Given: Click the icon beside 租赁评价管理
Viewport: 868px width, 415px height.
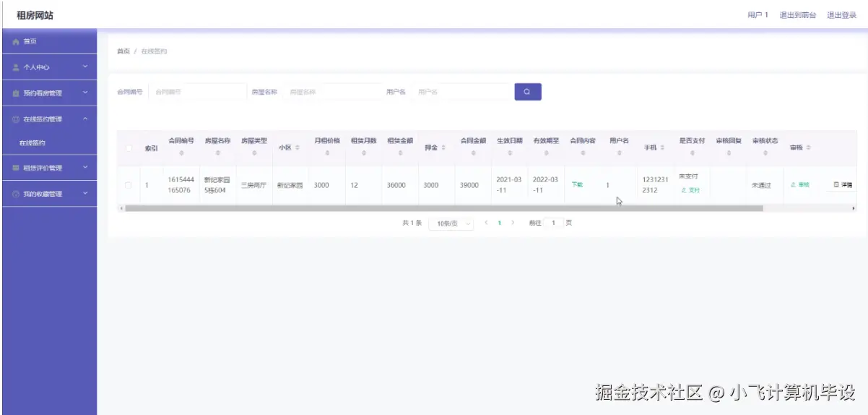Looking at the screenshot, I should pos(16,168).
